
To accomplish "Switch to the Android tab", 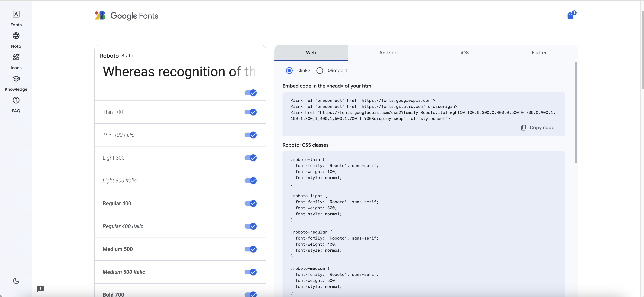I will [388, 53].
